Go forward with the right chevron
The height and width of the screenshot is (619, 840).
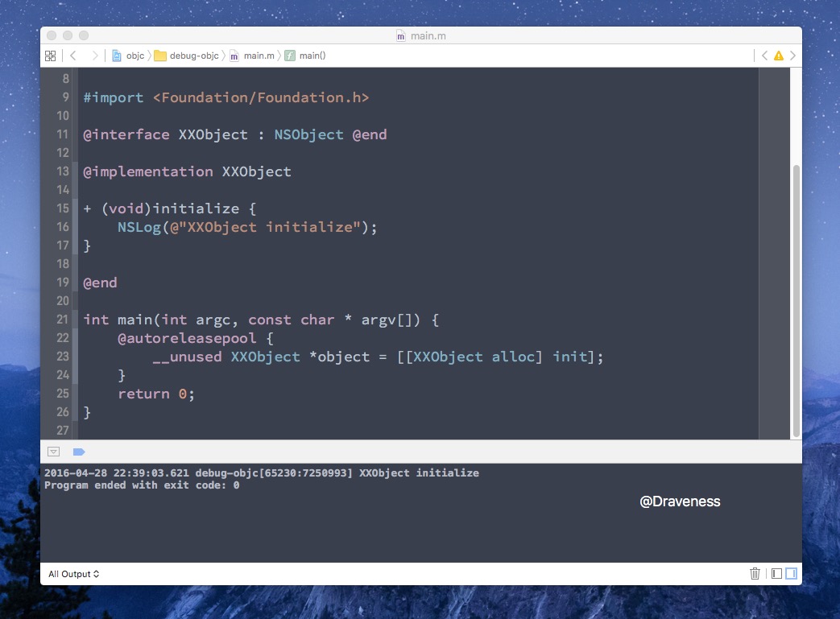(95, 56)
